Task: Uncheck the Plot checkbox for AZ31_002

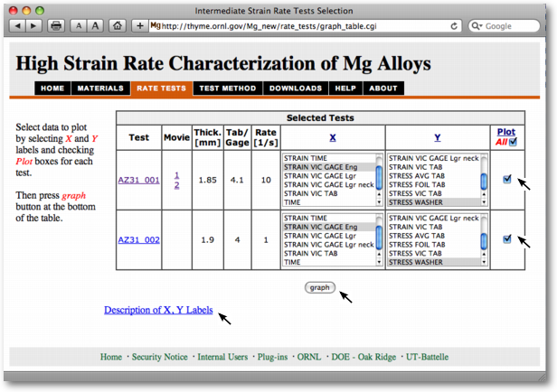Action: pos(507,238)
